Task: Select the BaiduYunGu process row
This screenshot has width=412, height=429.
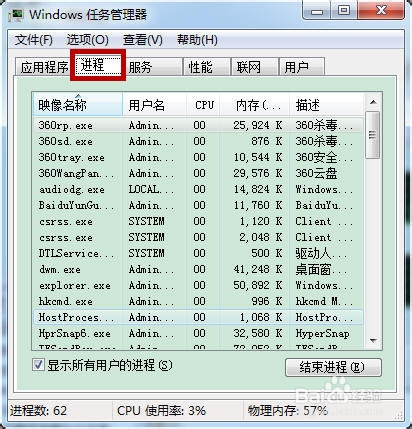Action: pyautogui.click(x=198, y=205)
